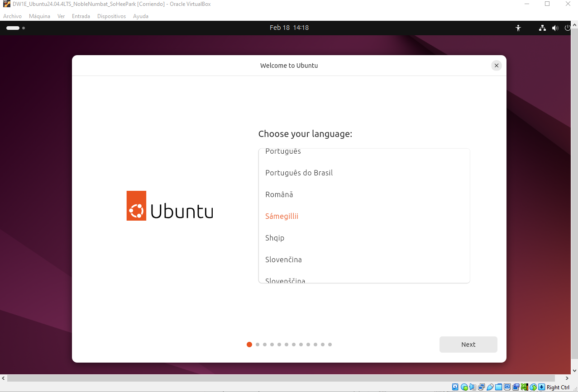This screenshot has width=578, height=392.
Task: Open the USB devices status icon
Action: click(490, 387)
